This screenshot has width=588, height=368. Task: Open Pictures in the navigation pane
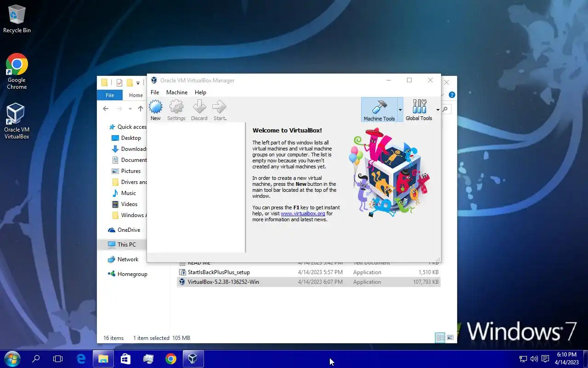pos(126,171)
